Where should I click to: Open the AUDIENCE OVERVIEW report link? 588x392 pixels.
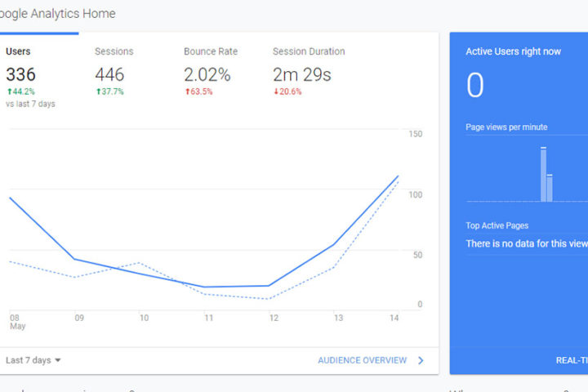(x=363, y=360)
